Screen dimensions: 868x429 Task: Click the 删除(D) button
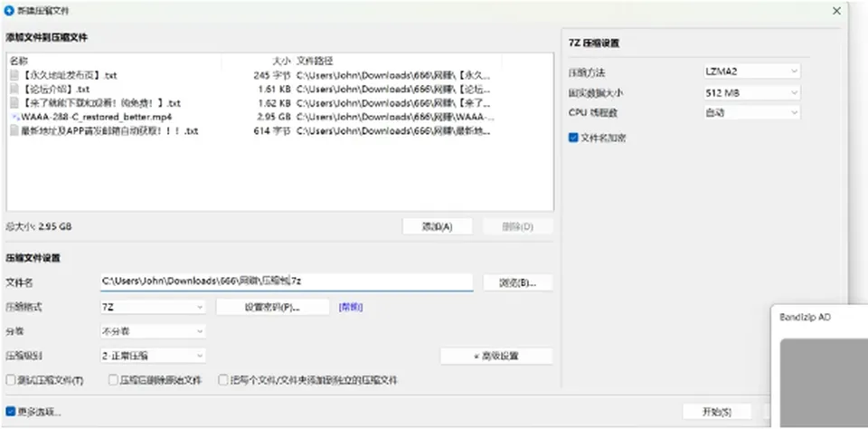point(517,226)
